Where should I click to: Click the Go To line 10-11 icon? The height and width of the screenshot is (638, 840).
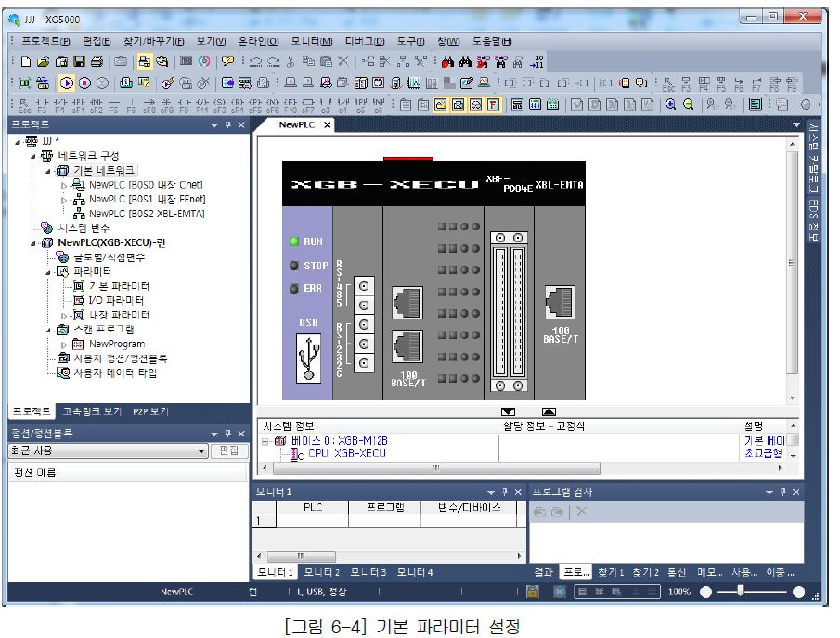(536, 61)
